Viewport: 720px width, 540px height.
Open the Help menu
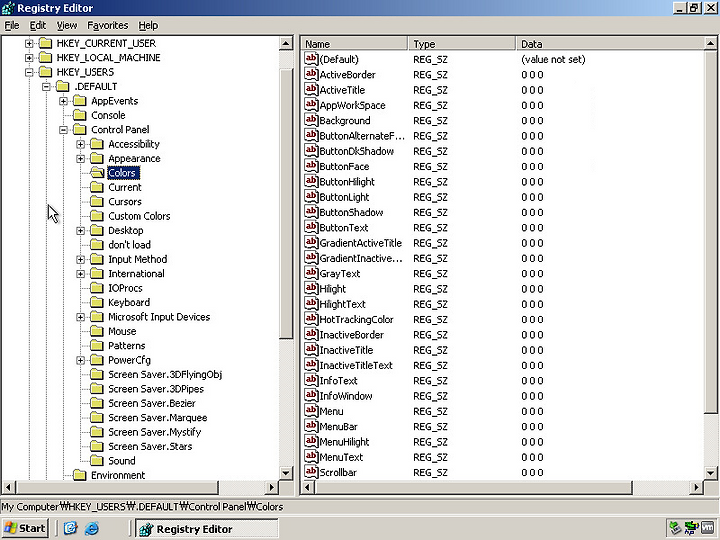coord(148,25)
